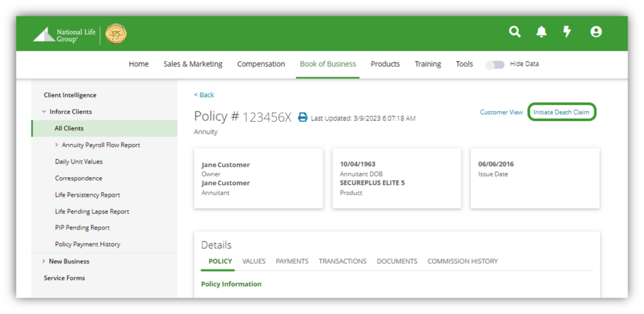This screenshot has width=644, height=314.
Task: Click the lightning bolt quick actions icon
Action: pyautogui.click(x=567, y=32)
